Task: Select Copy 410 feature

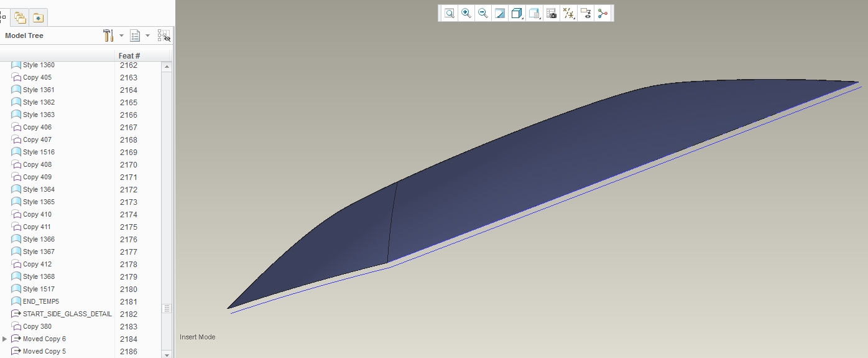Action: pos(37,214)
